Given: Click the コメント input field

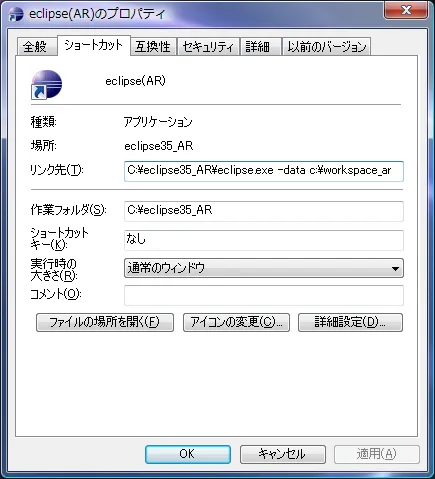Looking at the screenshot, I should tap(264, 295).
